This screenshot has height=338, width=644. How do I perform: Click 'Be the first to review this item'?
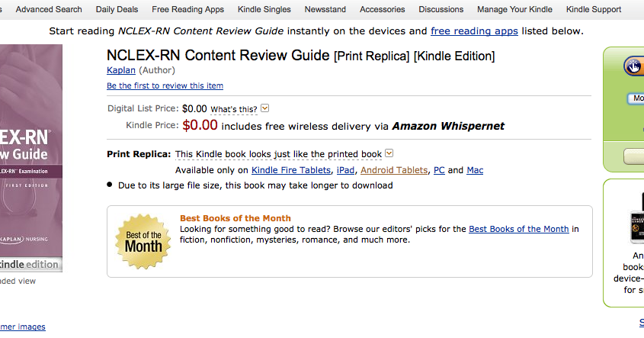click(x=165, y=85)
